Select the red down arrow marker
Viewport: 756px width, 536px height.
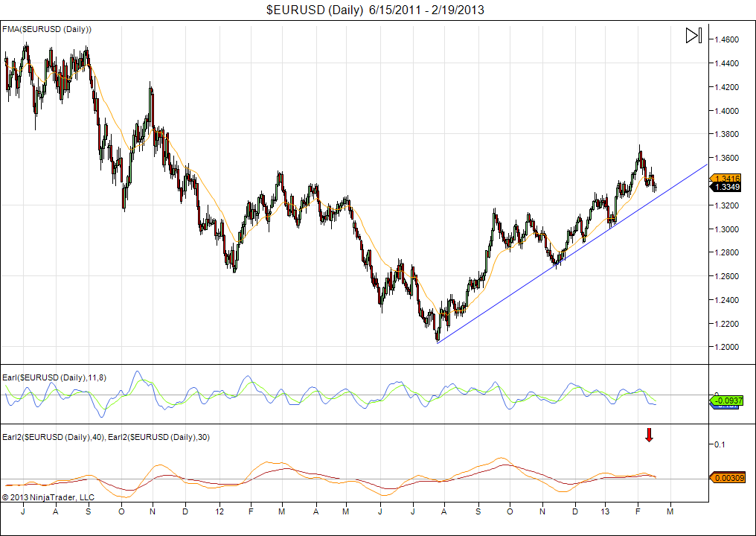point(649,435)
